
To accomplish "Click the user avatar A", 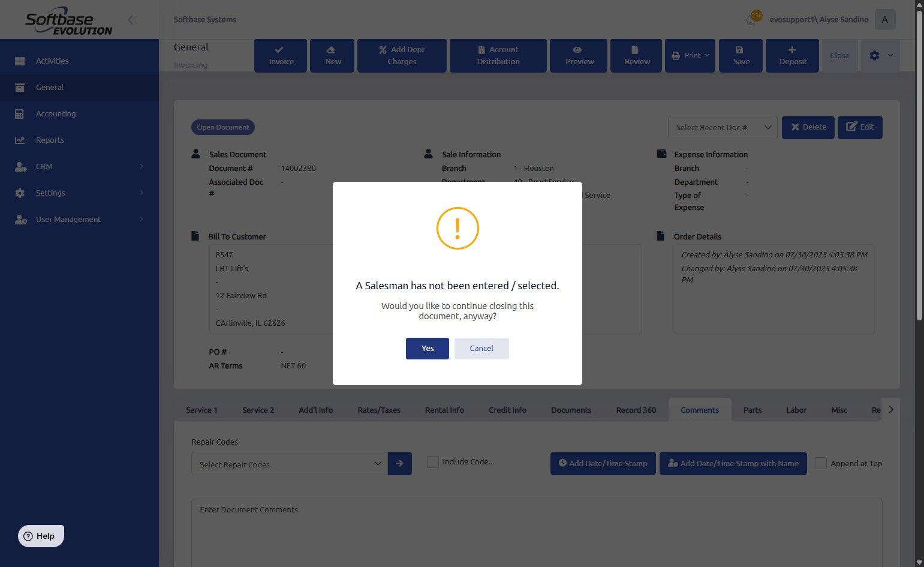I will tap(885, 20).
